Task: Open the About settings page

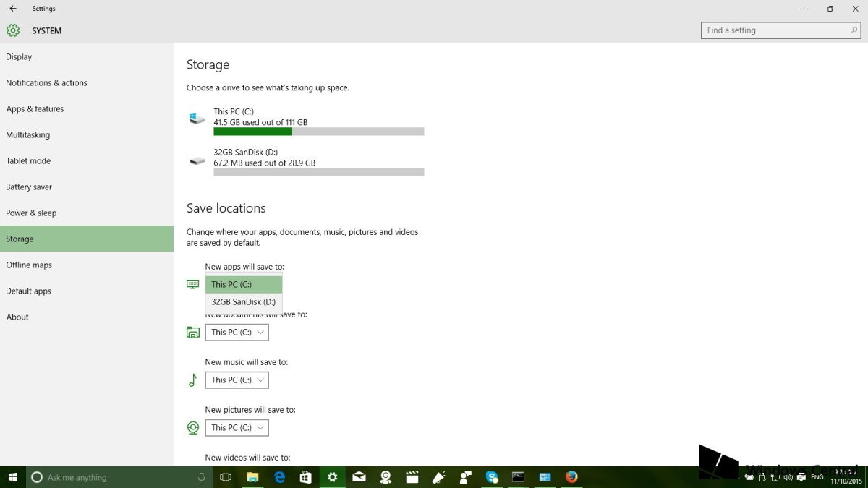Action: pyautogui.click(x=17, y=317)
